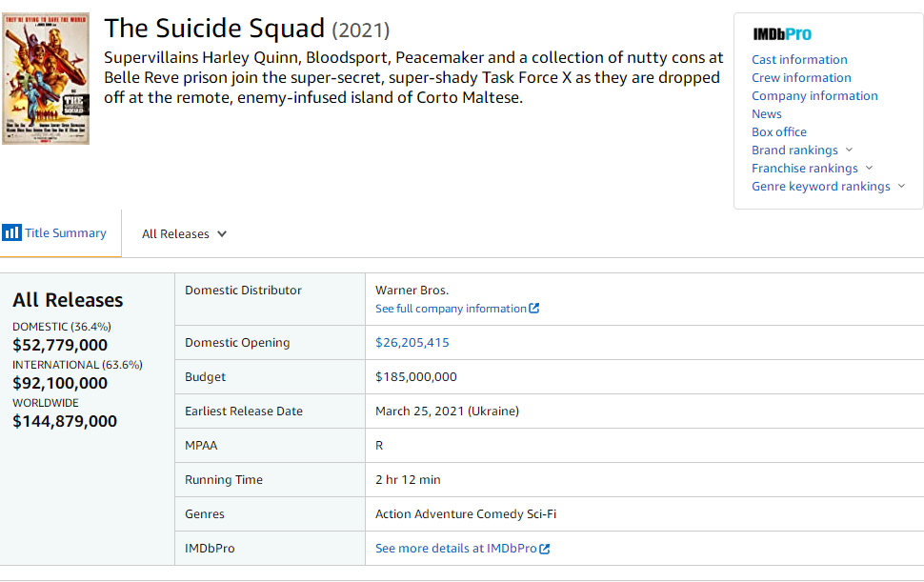Click external link icon beside full company information
Screen dimensions: 924x582
(x=534, y=309)
